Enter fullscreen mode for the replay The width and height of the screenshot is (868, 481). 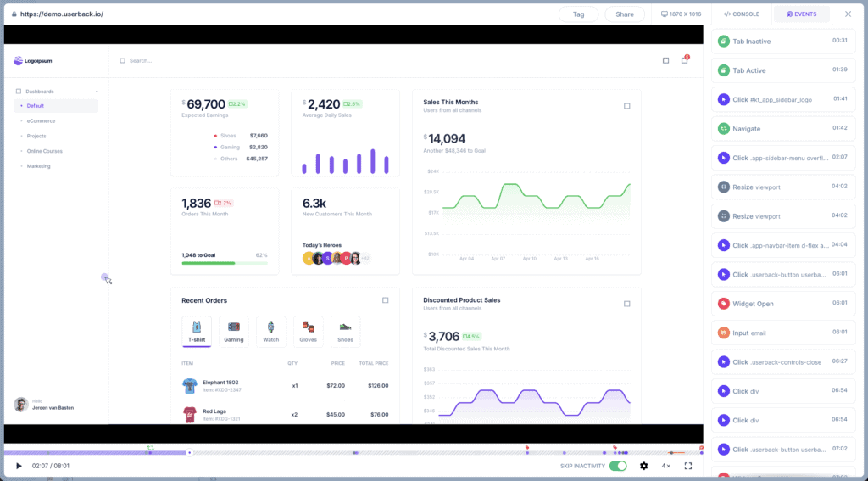(688, 466)
